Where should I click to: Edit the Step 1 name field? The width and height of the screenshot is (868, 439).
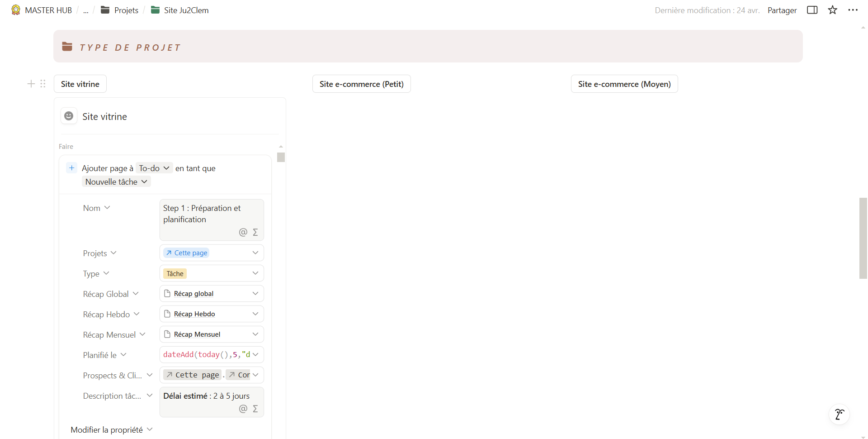[212, 220]
